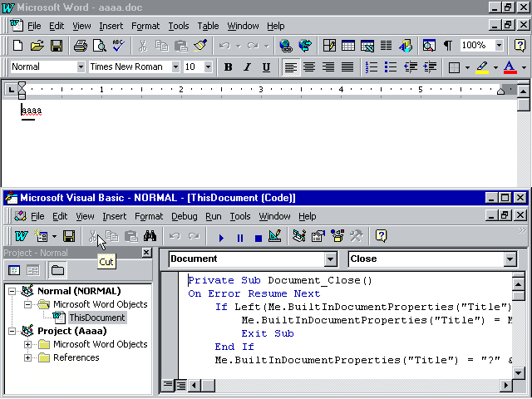Screen dimensions: 532x399
Task: Close the Project - Normal pane
Action: pyautogui.click(x=146, y=253)
